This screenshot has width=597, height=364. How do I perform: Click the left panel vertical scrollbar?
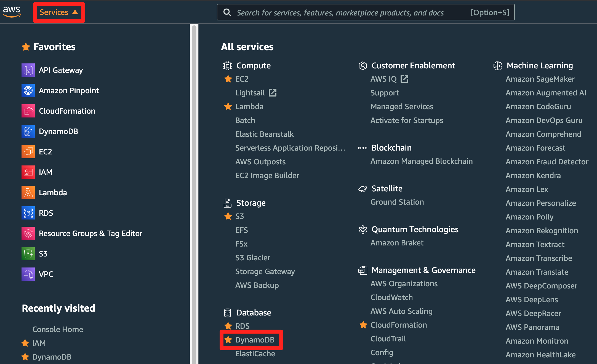pyautogui.click(x=194, y=194)
